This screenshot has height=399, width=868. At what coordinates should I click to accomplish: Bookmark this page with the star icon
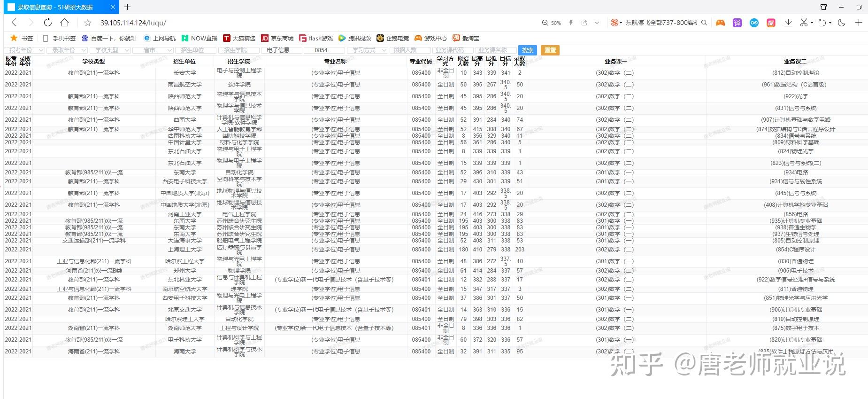[x=88, y=23]
